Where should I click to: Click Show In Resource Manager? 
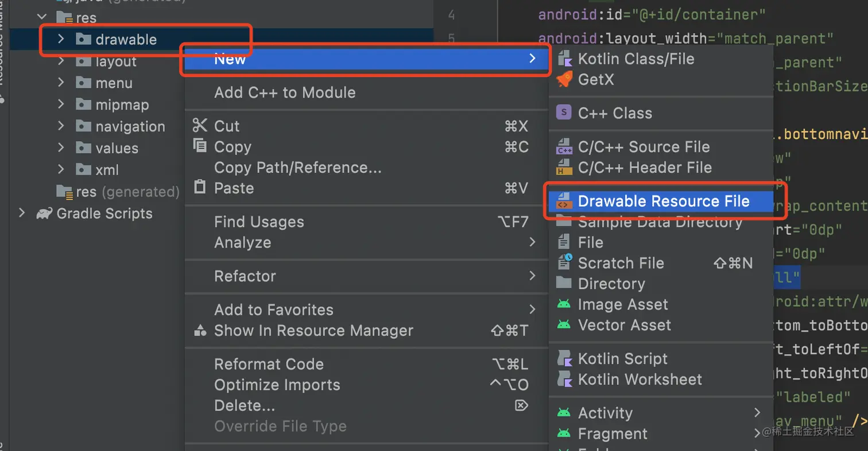(x=313, y=331)
